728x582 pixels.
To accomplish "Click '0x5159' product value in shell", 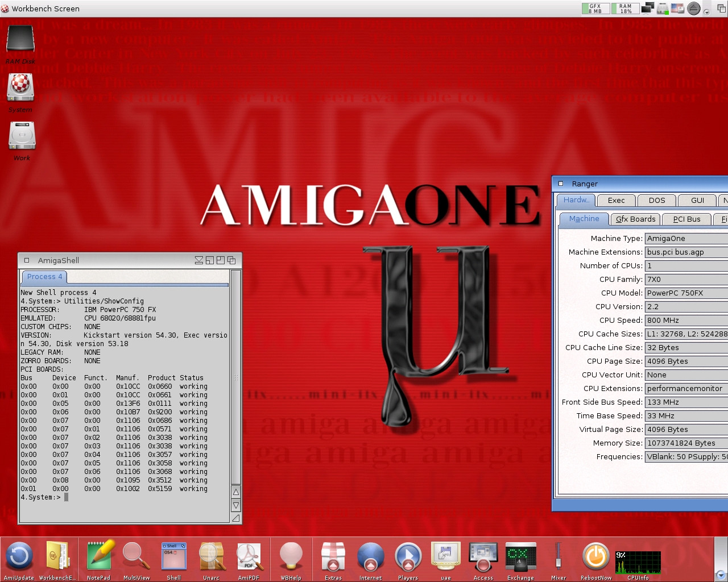I will 160,489.
